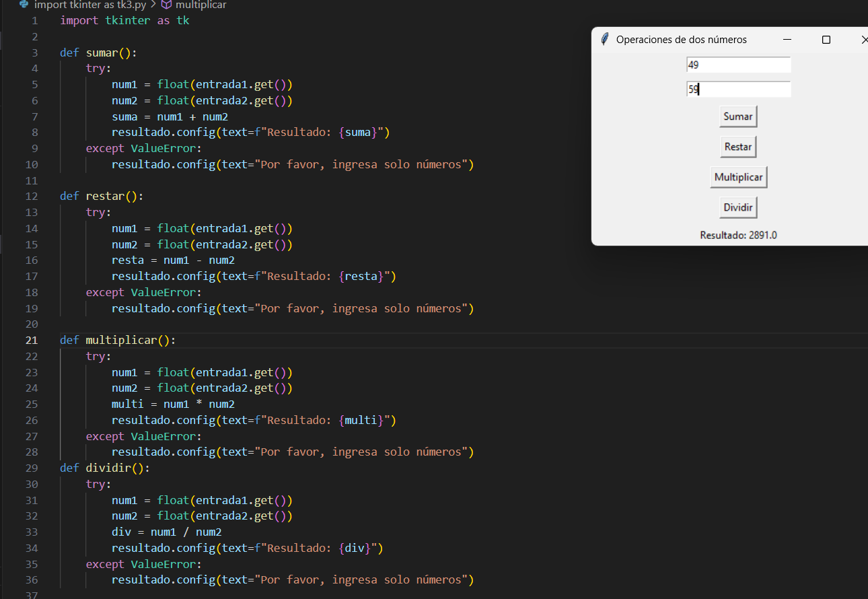Minimize the Operaciones de dos números window
Screen dimensions: 868x599
pyautogui.click(x=787, y=40)
